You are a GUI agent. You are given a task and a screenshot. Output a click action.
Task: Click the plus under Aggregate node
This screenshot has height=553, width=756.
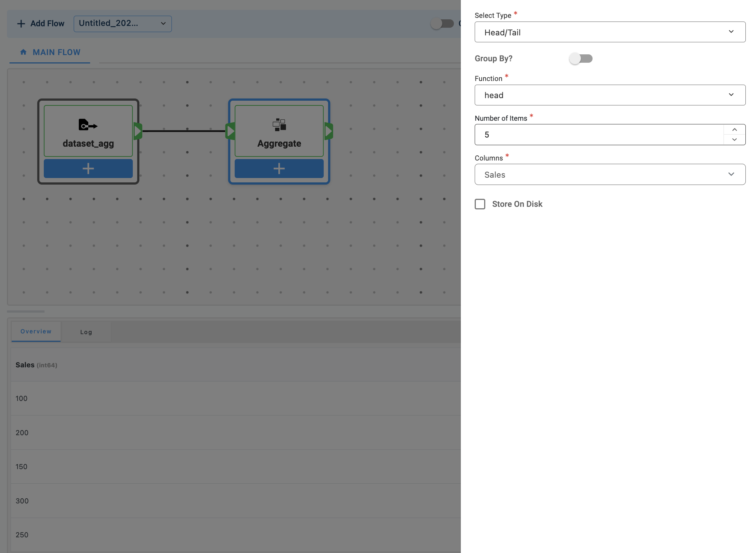click(x=279, y=169)
